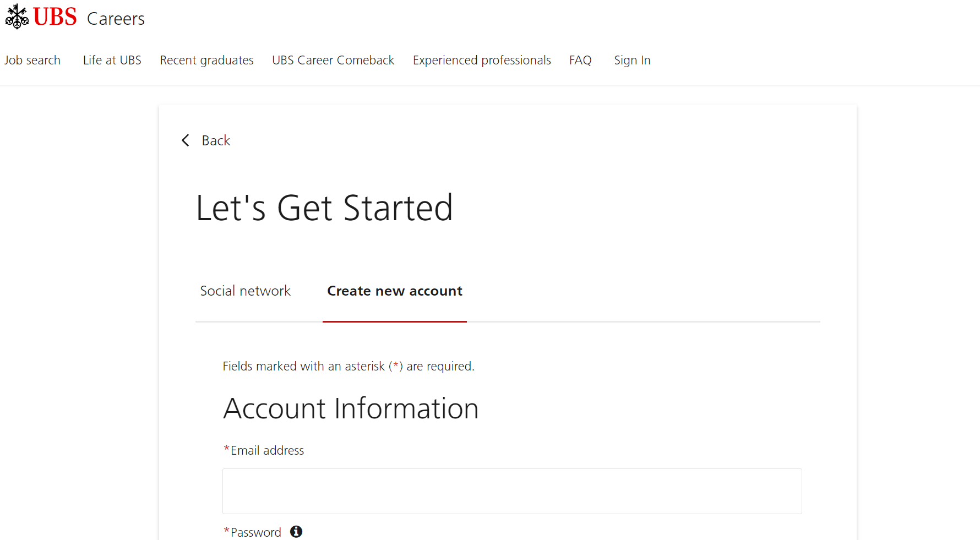
Task: Click the Let's Get Started heading
Action: [324, 208]
